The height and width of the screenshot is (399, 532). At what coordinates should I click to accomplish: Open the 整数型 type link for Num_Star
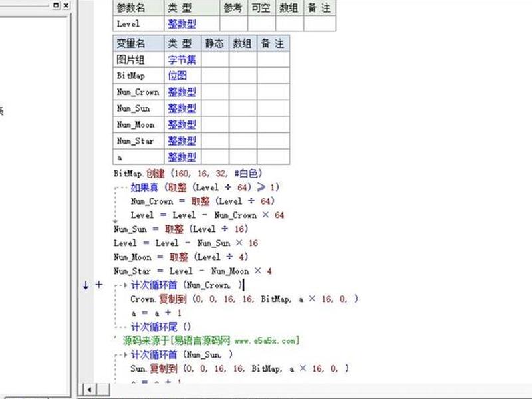click(182, 141)
